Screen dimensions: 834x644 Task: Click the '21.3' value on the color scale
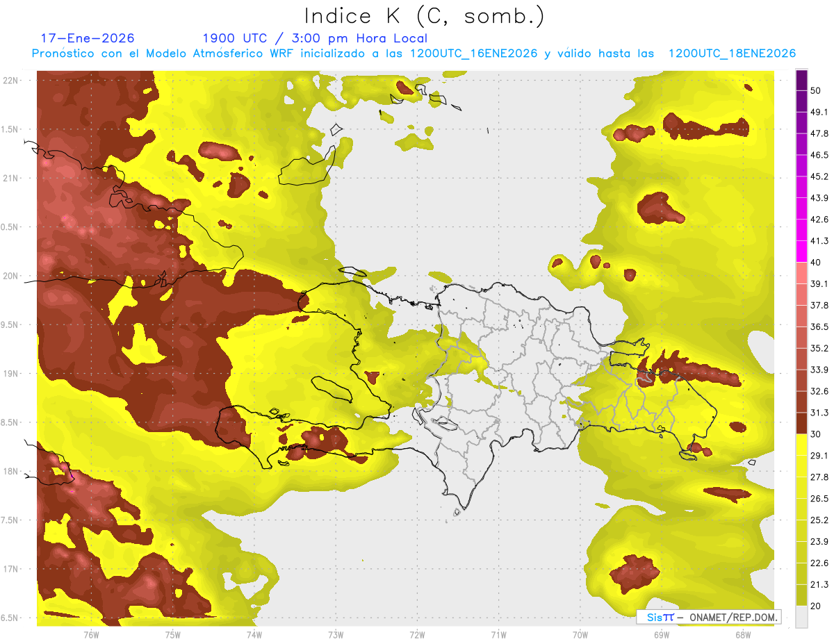click(819, 585)
